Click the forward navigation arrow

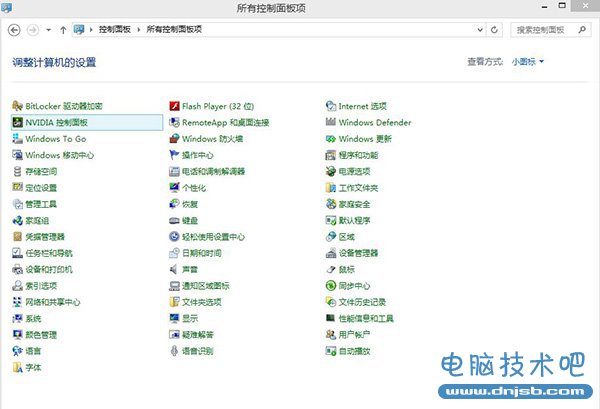33,30
